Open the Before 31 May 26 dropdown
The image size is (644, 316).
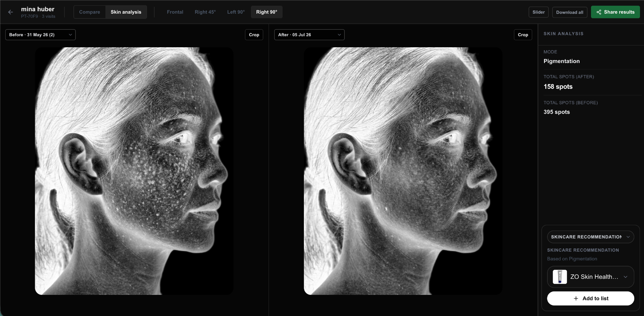pyautogui.click(x=41, y=35)
